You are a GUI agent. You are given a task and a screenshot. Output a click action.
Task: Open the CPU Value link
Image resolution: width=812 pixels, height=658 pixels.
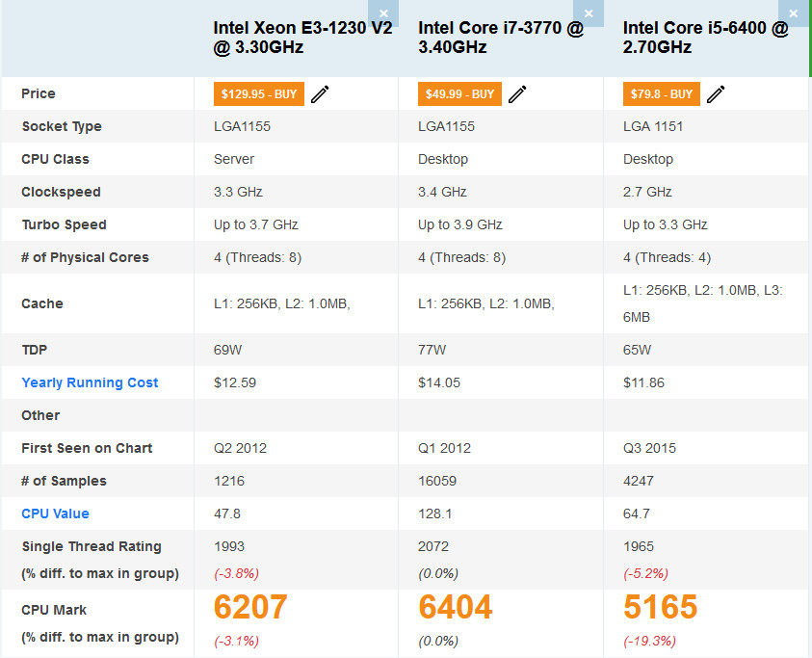coord(55,513)
